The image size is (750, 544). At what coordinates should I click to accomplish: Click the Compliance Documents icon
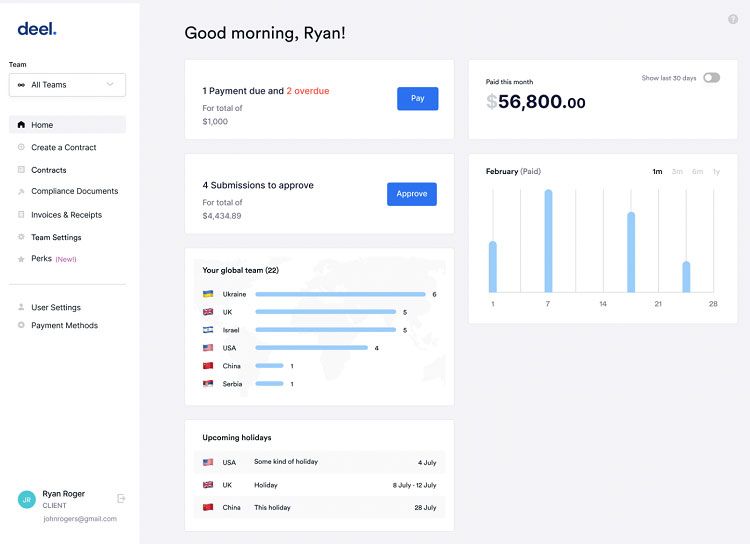pyautogui.click(x=21, y=191)
